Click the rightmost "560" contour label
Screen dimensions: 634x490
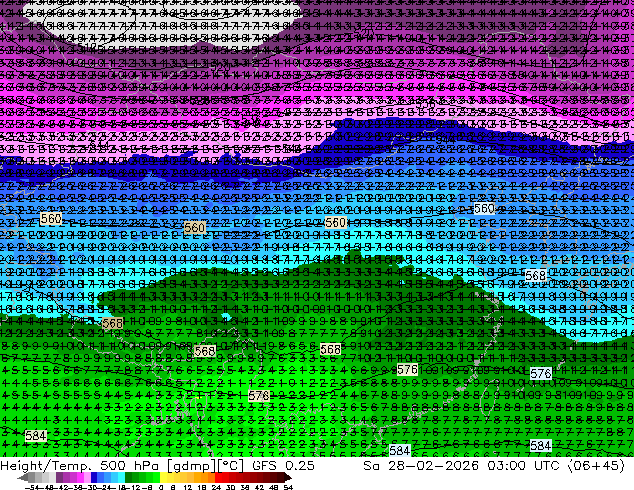tap(484, 209)
